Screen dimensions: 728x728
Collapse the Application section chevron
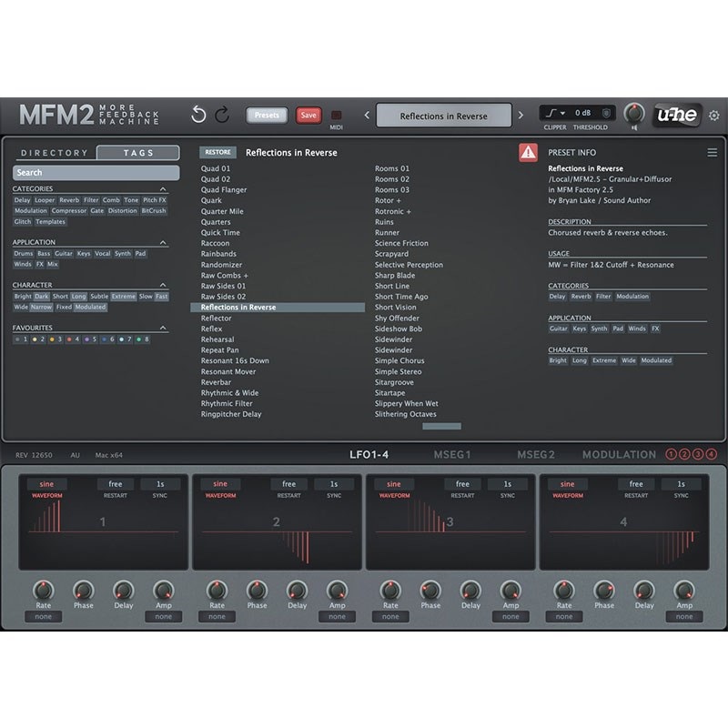tap(163, 242)
